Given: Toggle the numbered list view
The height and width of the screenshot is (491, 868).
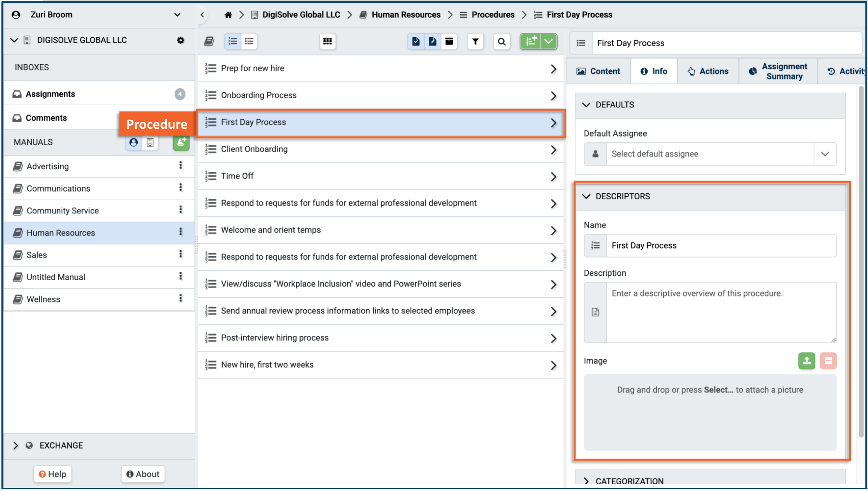Looking at the screenshot, I should (233, 41).
